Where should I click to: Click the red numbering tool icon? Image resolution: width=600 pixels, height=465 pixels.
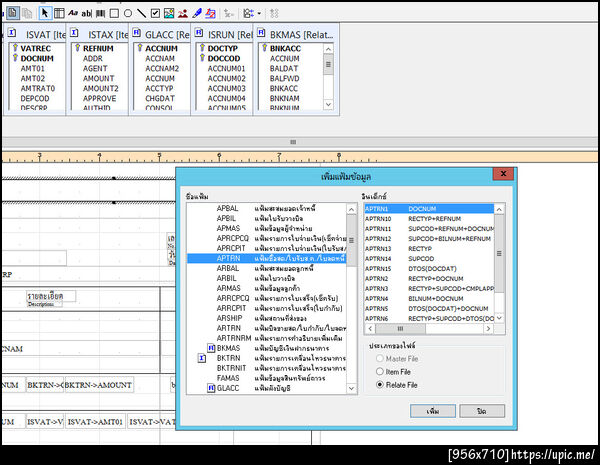210,13
